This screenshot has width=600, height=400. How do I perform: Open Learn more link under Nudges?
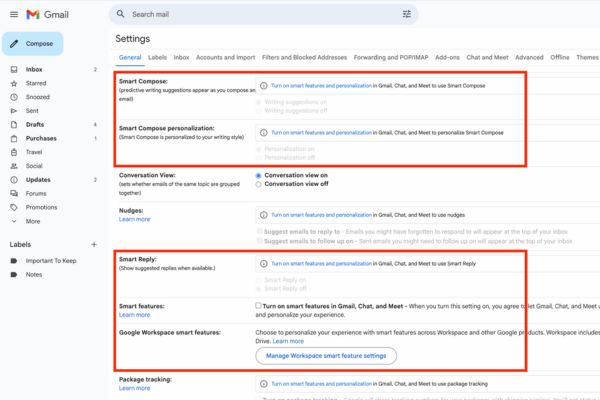(134, 219)
